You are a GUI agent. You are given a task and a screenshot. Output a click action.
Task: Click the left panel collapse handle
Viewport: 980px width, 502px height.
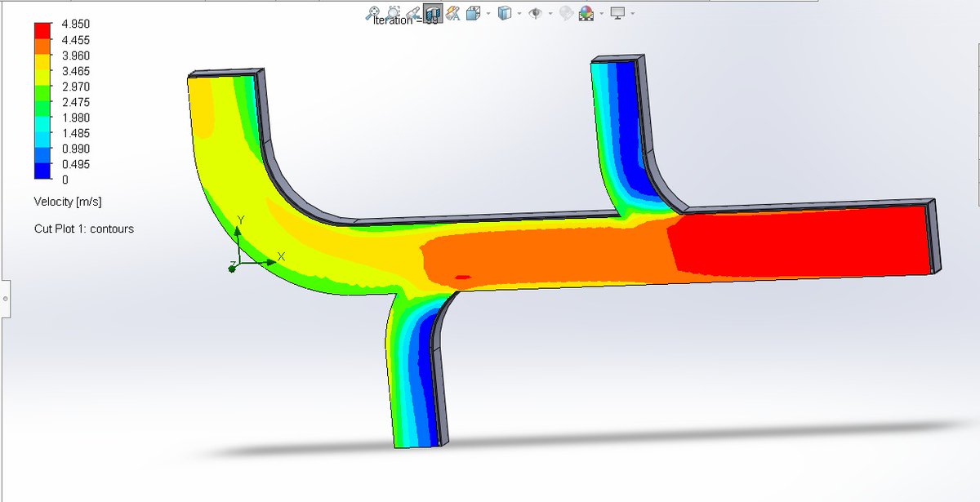(5, 300)
